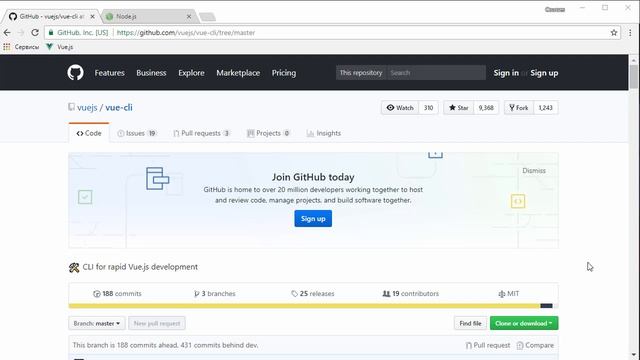Fork the vue-cli repository
Viewport: 640px width, 360px height.
(x=518, y=108)
